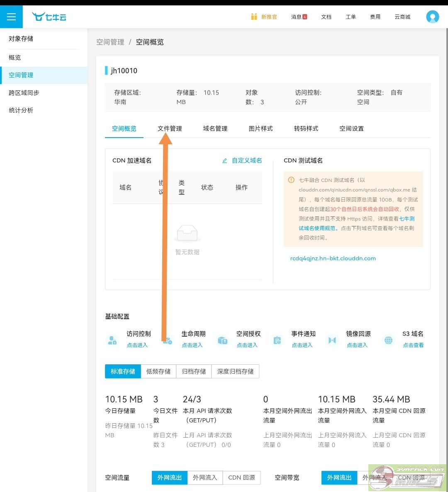
Task: Select 概览 in the sidebar
Action: click(44, 58)
